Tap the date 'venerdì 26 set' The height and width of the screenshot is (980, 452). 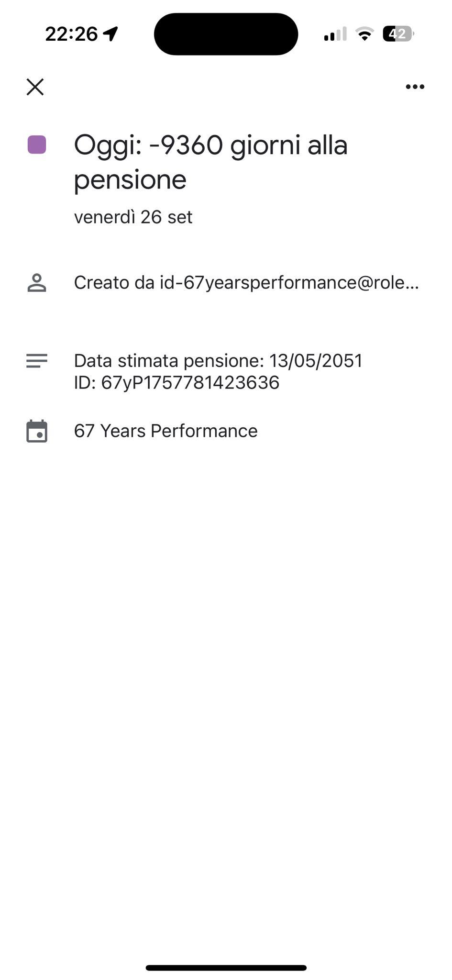pos(133,217)
